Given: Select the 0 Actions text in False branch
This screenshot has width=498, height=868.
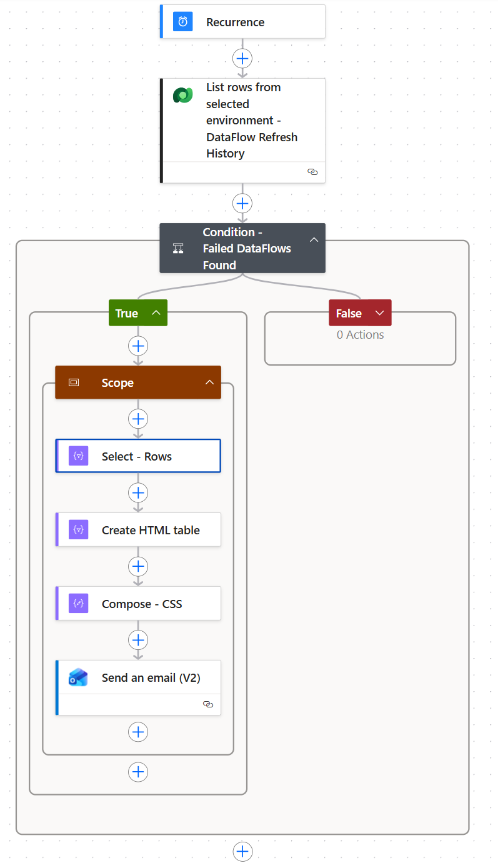Looking at the screenshot, I should [x=361, y=334].
